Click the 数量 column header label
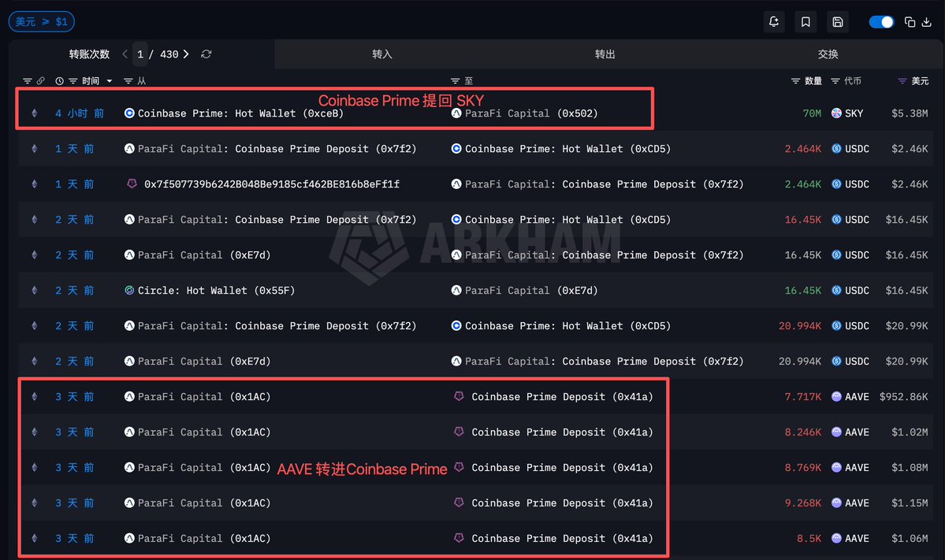Screen dimensions: 945x560 click(813, 80)
